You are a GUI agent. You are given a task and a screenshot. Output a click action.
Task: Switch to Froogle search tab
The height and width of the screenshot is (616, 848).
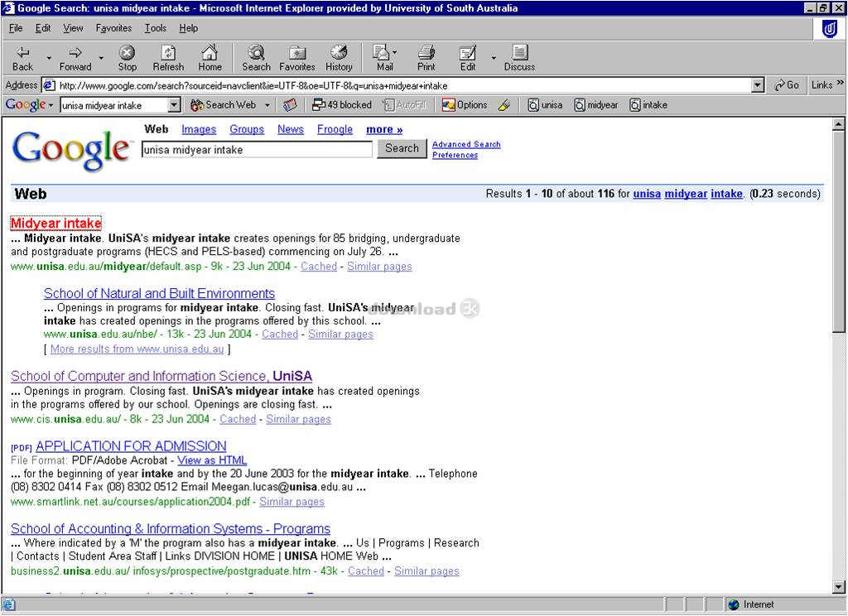[x=335, y=129]
